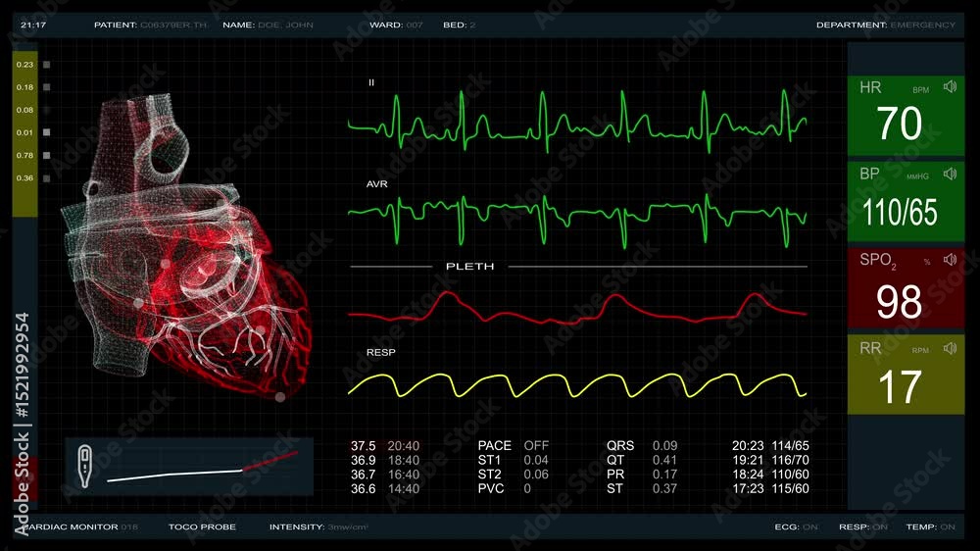
Task: Mute the BP alarm speaker icon
Action: 950,174
